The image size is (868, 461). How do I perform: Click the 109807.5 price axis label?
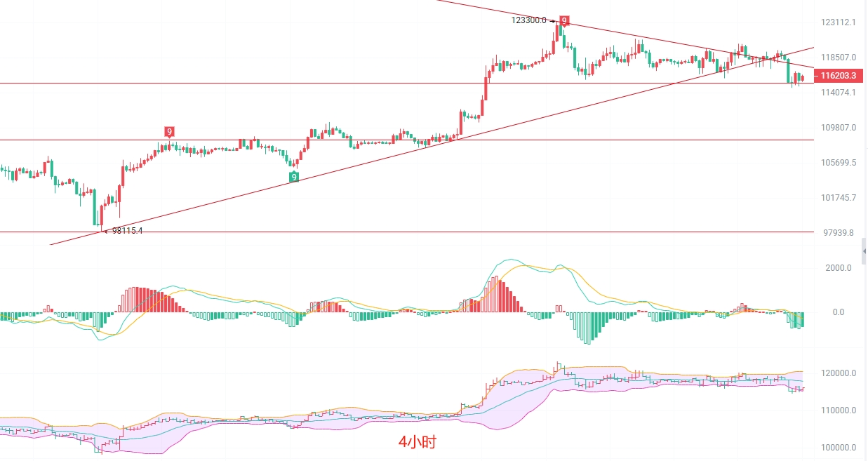839,128
